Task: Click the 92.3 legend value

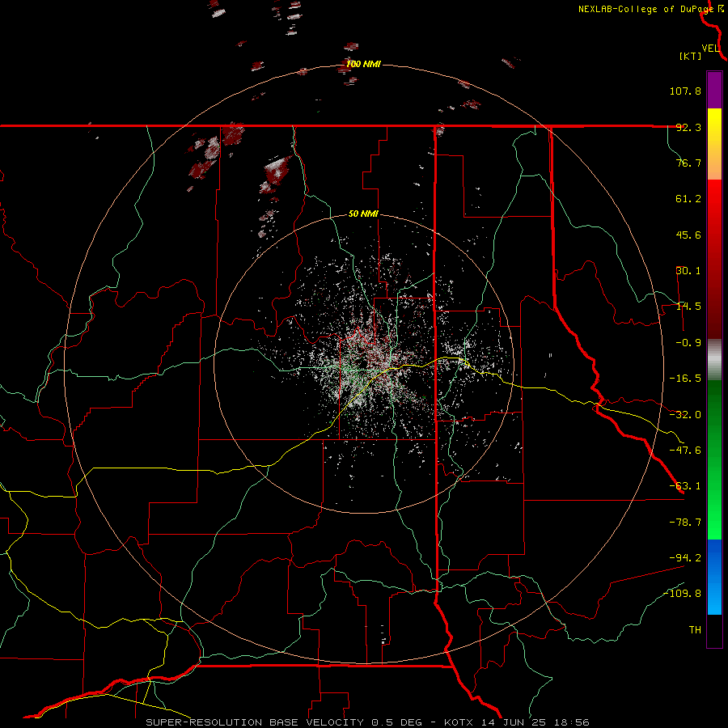Action: [688, 127]
